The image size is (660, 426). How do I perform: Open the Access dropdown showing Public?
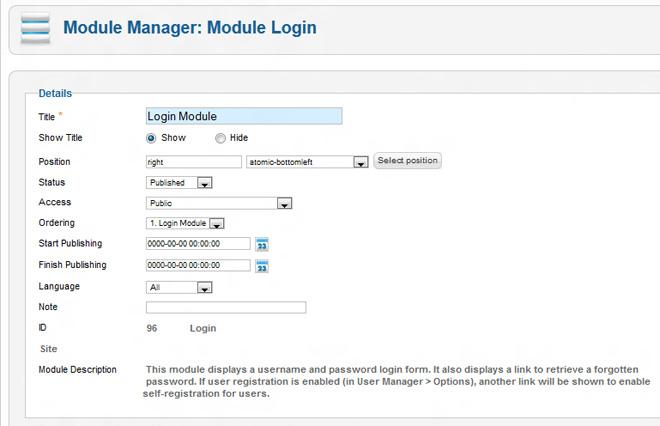tap(219, 203)
